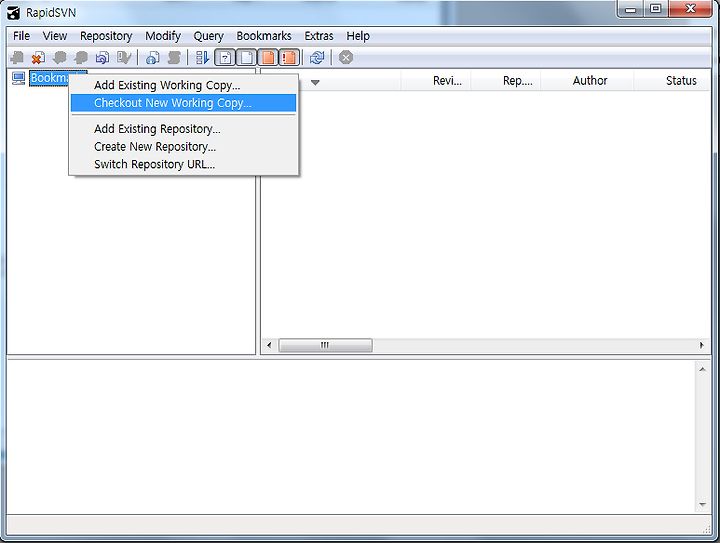
Task: Choose Add Existing Working Copy
Action: pos(183,85)
